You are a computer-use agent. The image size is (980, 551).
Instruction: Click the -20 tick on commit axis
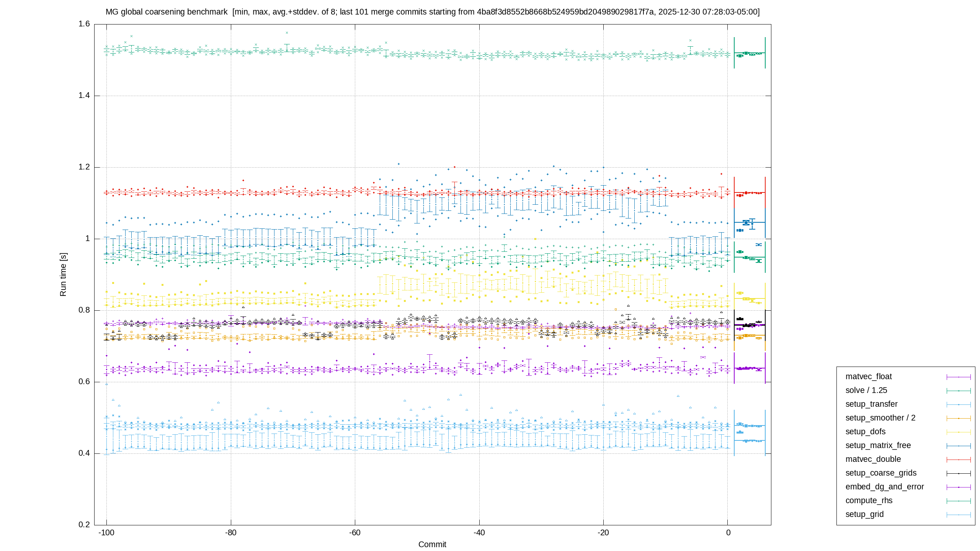click(603, 533)
